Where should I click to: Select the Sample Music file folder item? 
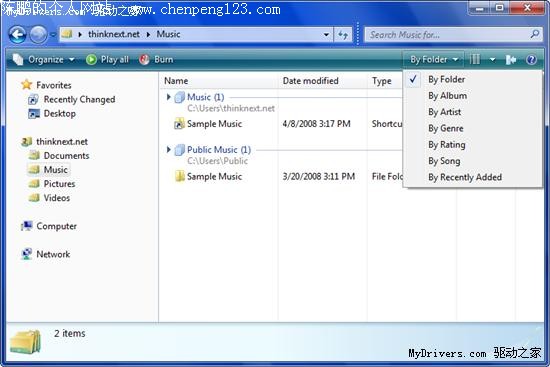tap(208, 176)
